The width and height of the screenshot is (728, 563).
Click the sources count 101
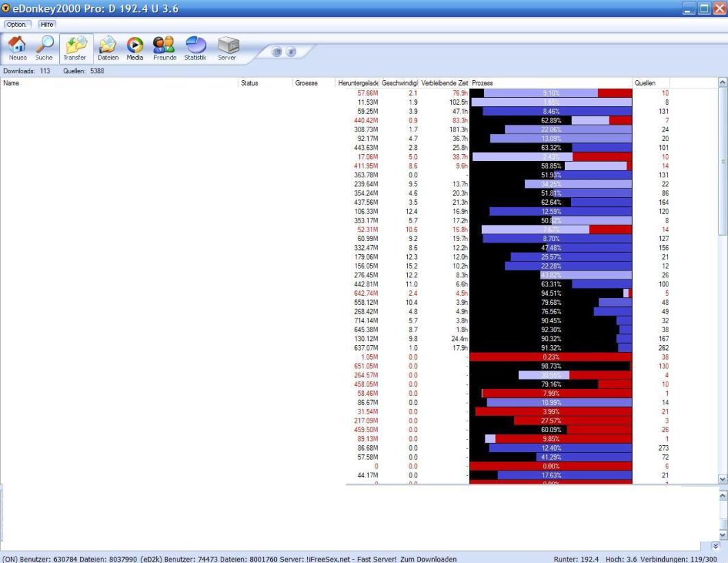[x=664, y=148]
